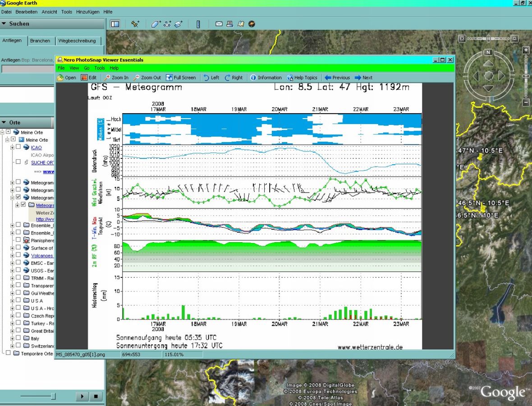Viewport: 532px width, 406px height.
Task: Check the Temporäre Orte checkbox
Action: pyautogui.click(x=9, y=353)
